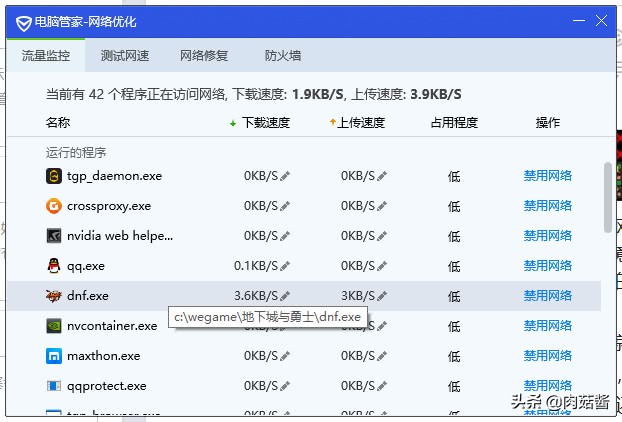
Task: Click the 低 usage level for dnf.exe
Action: point(454,296)
